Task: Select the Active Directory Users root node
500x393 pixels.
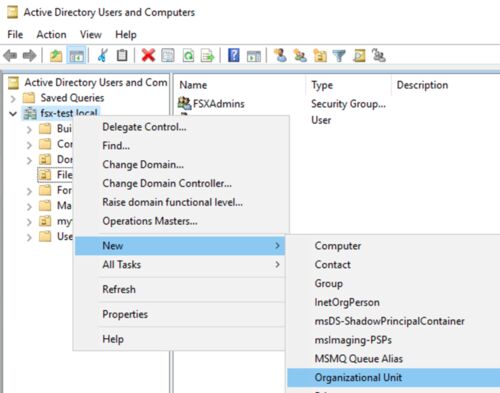Action: click(x=96, y=82)
